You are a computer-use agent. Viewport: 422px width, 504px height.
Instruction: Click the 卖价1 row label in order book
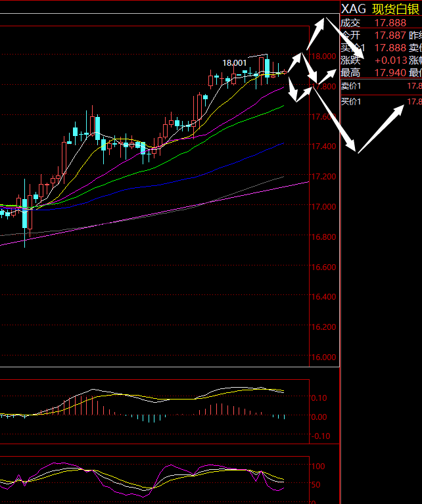click(x=351, y=86)
